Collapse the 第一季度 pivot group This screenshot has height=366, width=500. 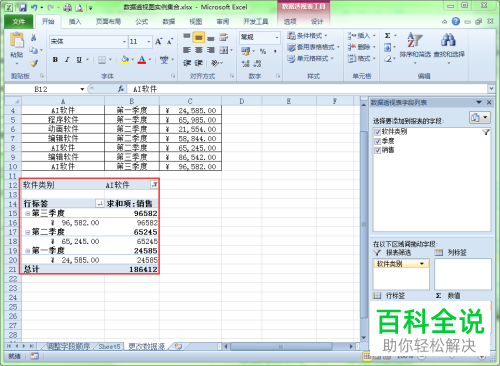28,251
